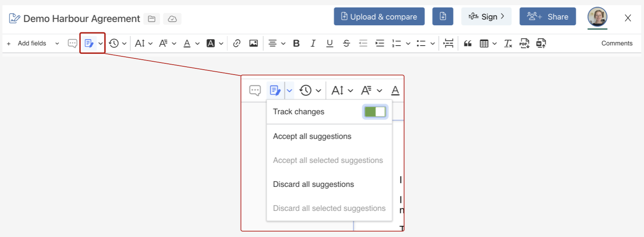Open font size dropdown arrow in top toolbar
This screenshot has width=644, height=237.
pos(150,43)
